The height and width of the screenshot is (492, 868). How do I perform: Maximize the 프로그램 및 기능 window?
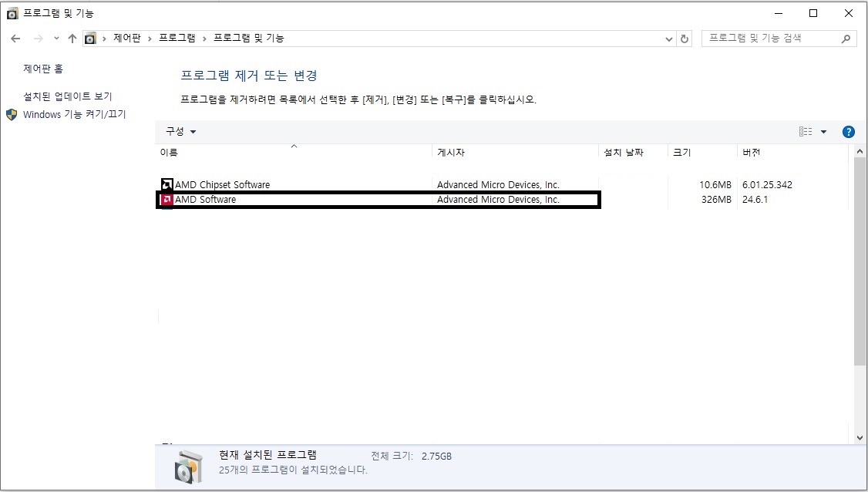[813, 13]
